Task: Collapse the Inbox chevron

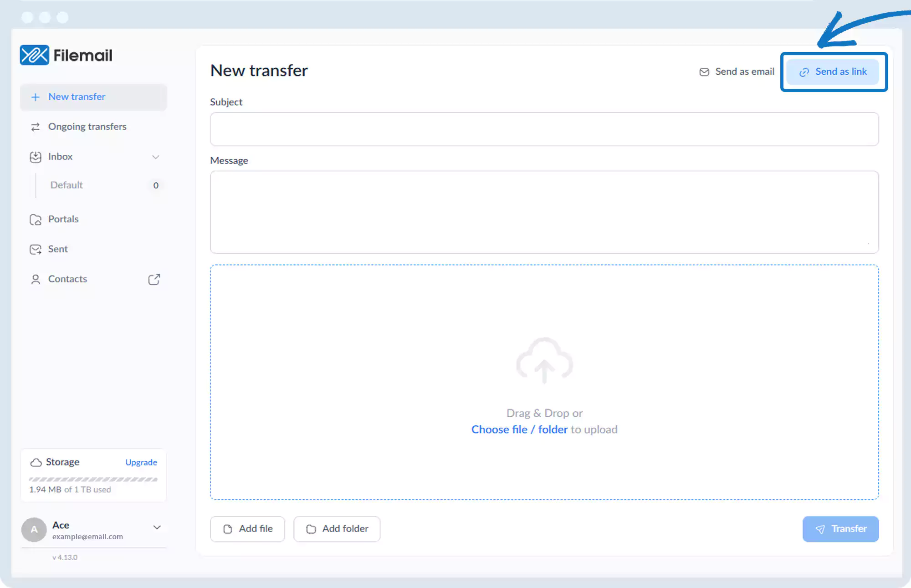Action: click(x=156, y=157)
